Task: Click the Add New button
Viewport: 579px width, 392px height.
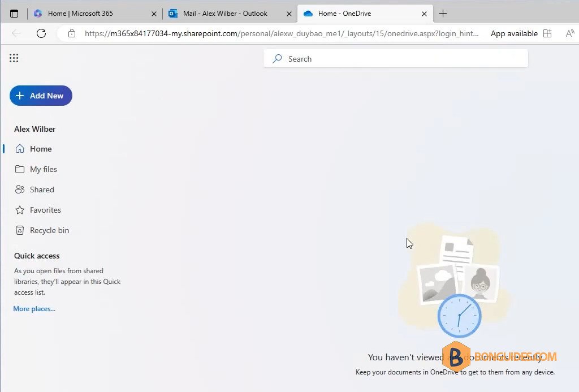Action: coord(41,96)
